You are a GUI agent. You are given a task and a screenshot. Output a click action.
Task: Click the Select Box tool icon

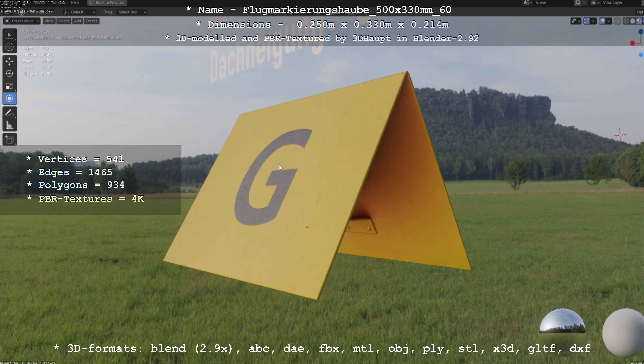9,34
